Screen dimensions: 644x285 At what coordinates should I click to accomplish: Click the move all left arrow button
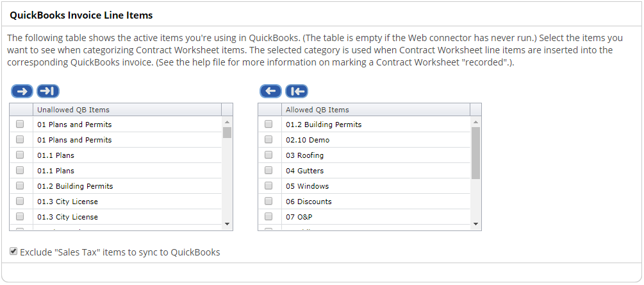(297, 91)
